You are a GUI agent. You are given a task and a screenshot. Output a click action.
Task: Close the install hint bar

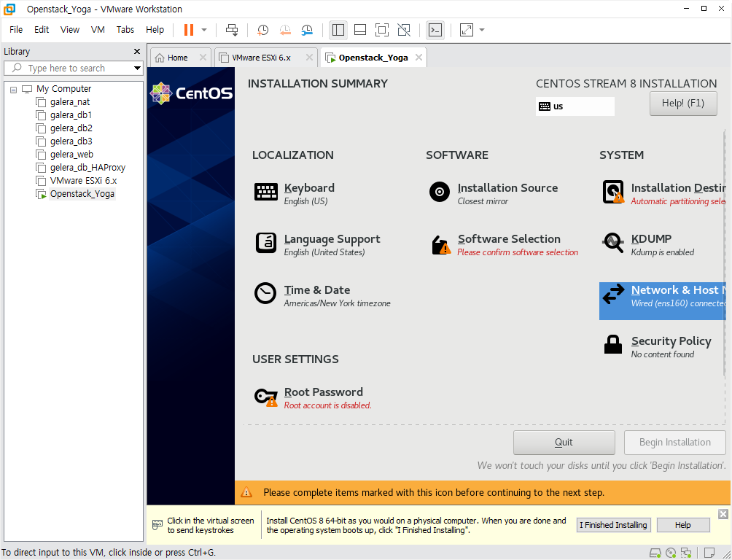coord(723,514)
